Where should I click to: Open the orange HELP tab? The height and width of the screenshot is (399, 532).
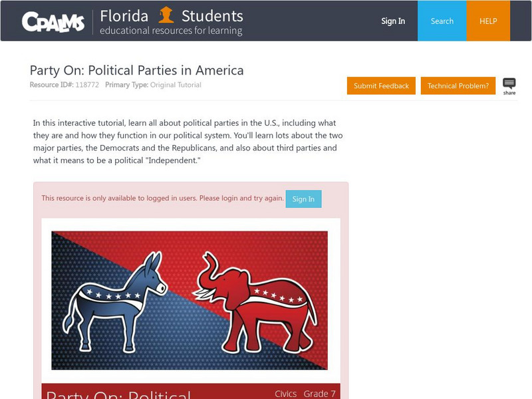click(488, 21)
